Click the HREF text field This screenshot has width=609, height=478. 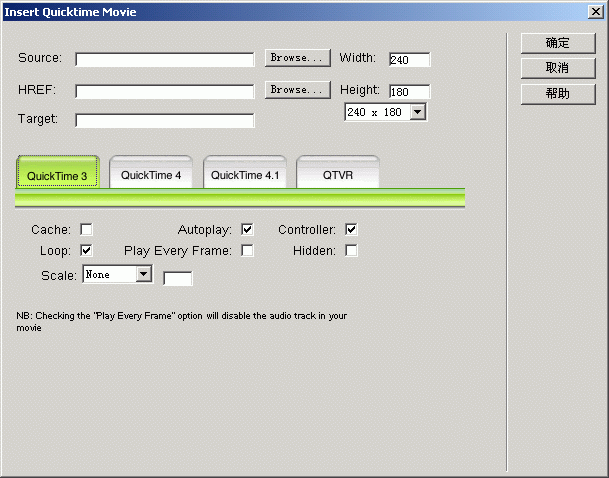(x=165, y=92)
